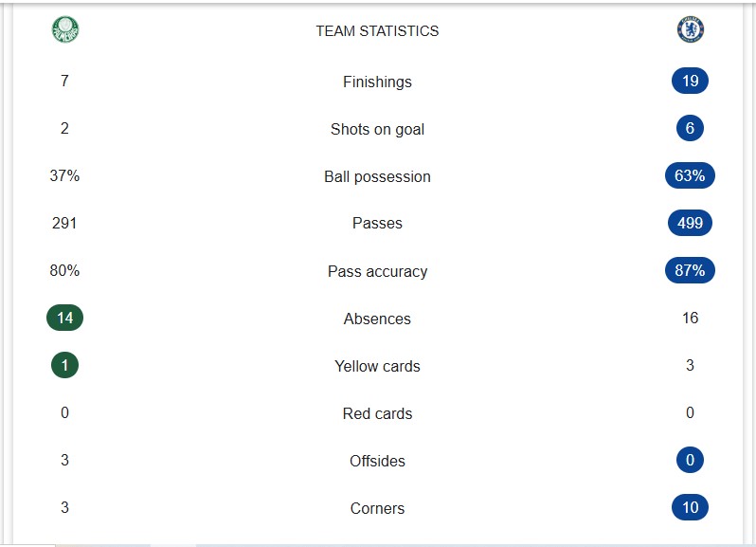The height and width of the screenshot is (547, 756).
Task: Click Chelsea's 6 shots on goal badge
Action: pyautogui.click(x=690, y=128)
